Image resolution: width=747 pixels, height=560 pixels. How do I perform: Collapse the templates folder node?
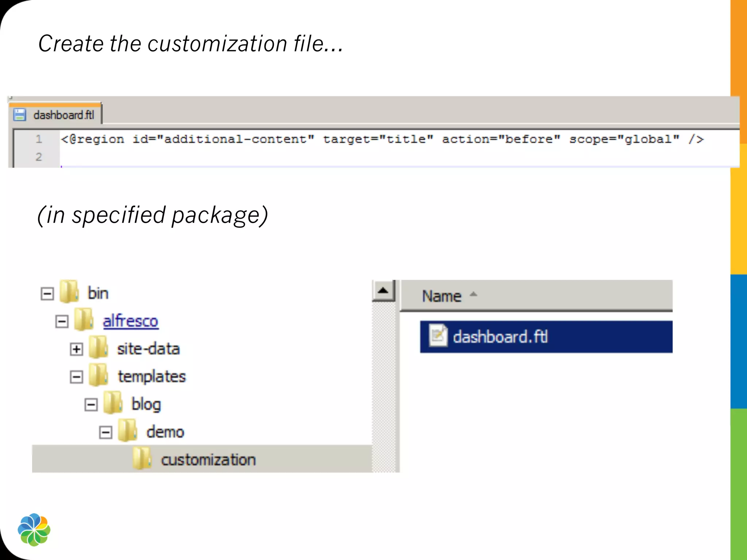click(x=76, y=377)
